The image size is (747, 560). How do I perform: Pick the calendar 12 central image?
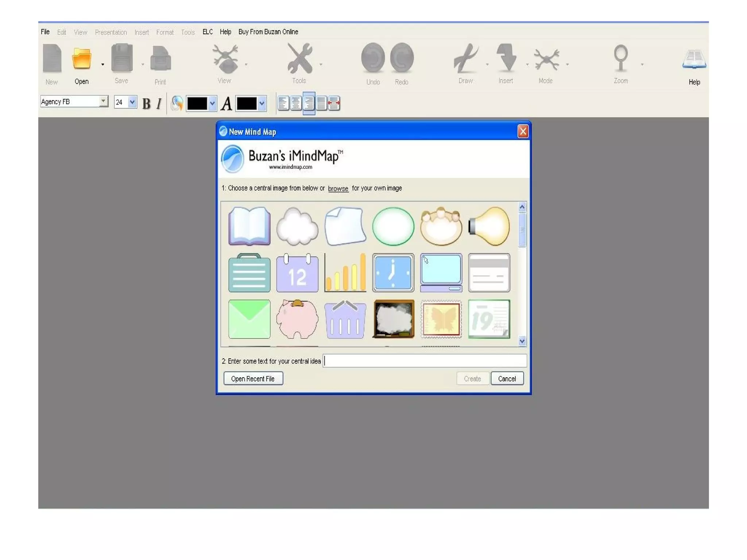[x=297, y=273]
